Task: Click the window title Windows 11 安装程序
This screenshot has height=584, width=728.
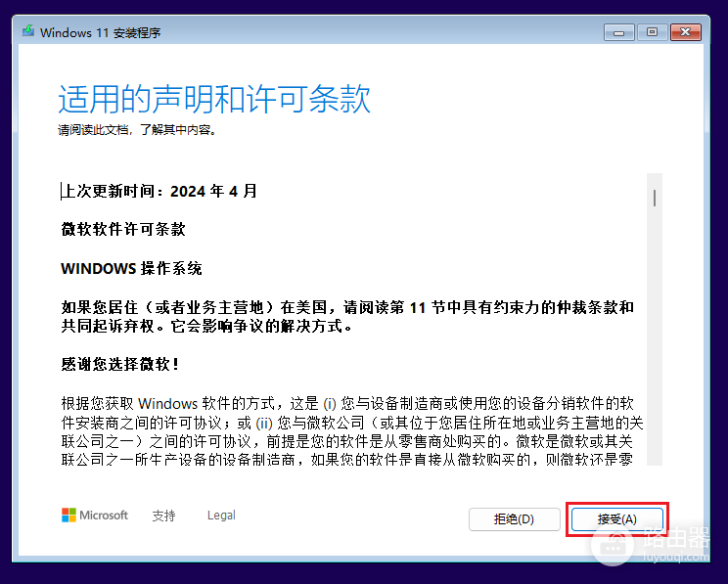Action: 100,32
